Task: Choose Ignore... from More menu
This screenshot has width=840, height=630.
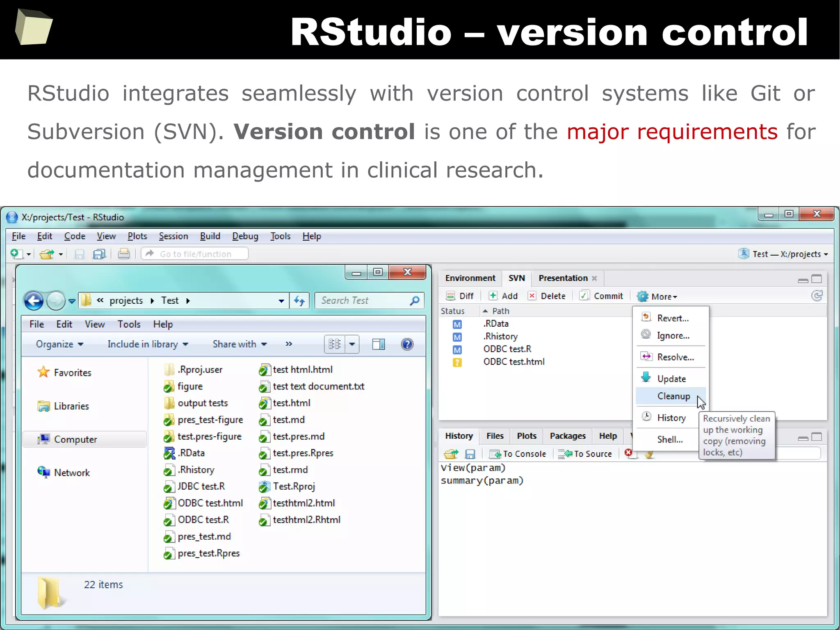Action: click(x=671, y=335)
